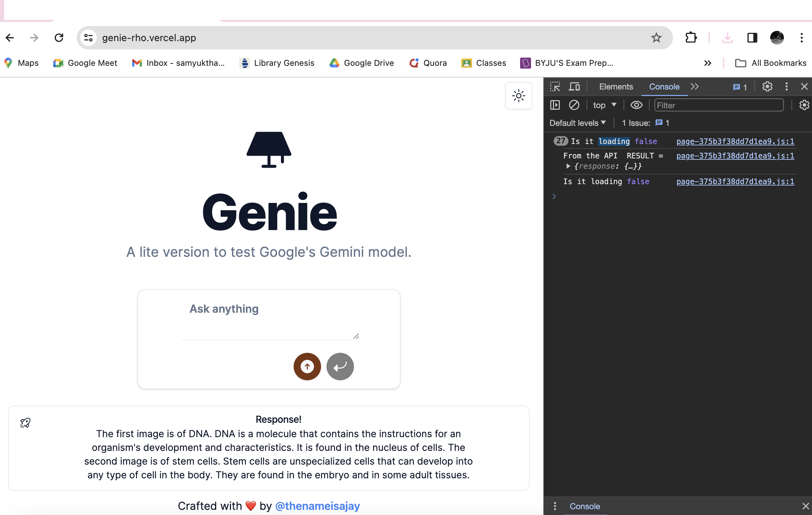The width and height of the screenshot is (812, 515).
Task: Open console settings gear beside Filter
Action: pos(804,105)
